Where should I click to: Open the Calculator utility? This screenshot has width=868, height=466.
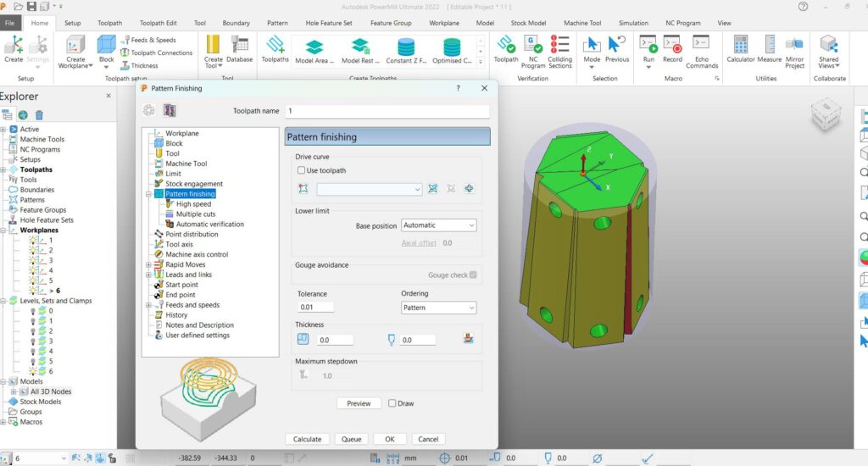coord(741,48)
